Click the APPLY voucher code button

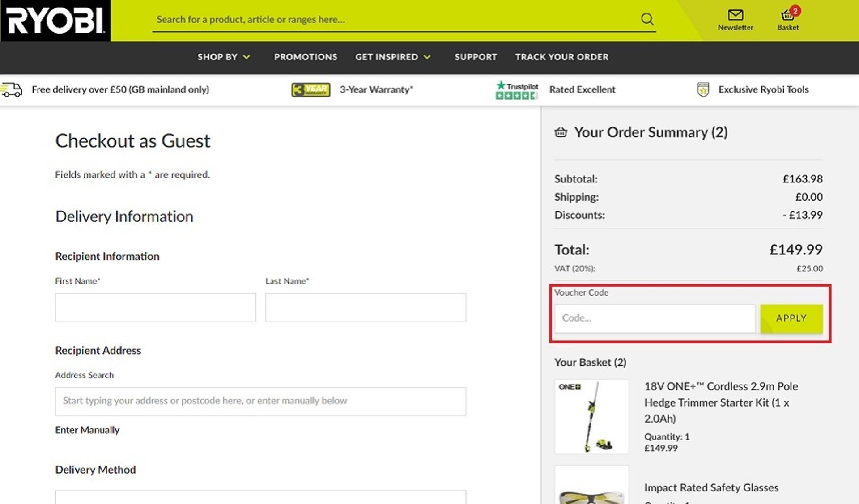click(791, 318)
